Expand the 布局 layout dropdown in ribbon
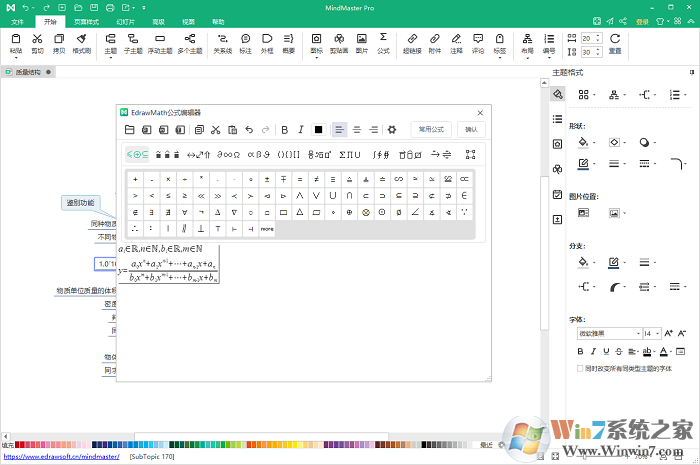The image size is (700, 465). [527, 57]
